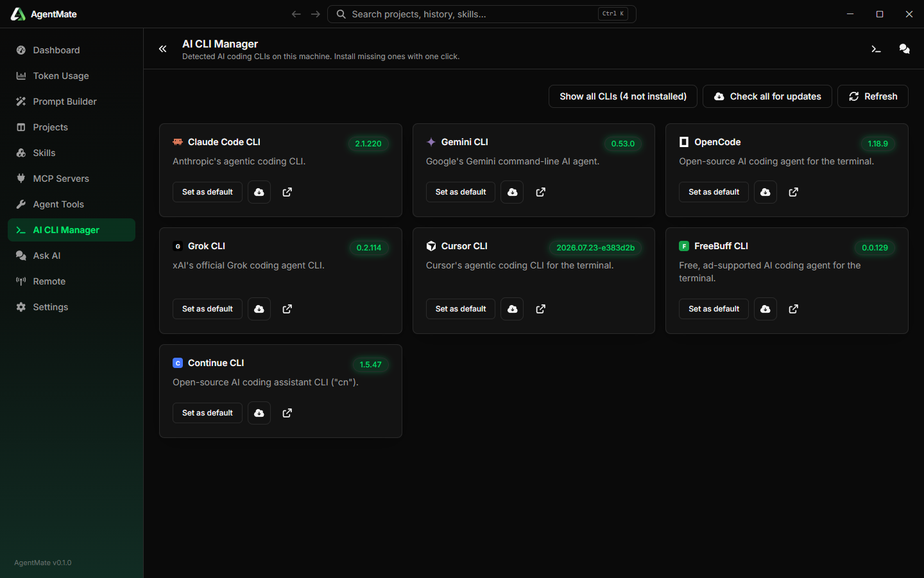Refresh the CLI list
The width and height of the screenshot is (924, 578).
pyautogui.click(x=873, y=96)
